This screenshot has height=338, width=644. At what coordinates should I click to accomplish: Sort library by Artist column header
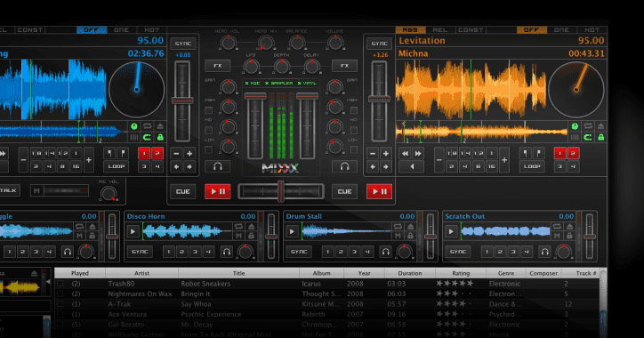141,273
